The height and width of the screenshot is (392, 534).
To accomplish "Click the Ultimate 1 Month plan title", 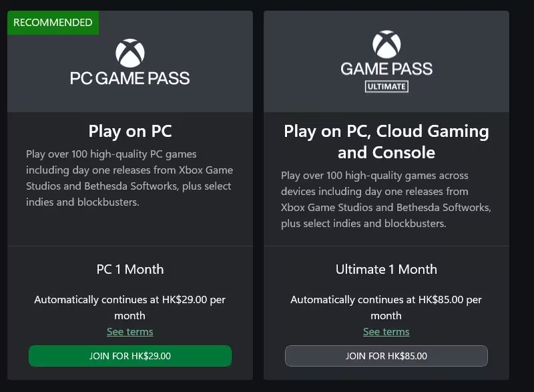I will (x=386, y=269).
